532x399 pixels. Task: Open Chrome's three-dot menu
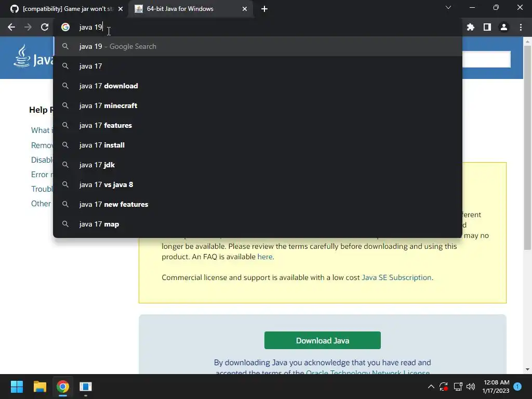[x=521, y=27]
